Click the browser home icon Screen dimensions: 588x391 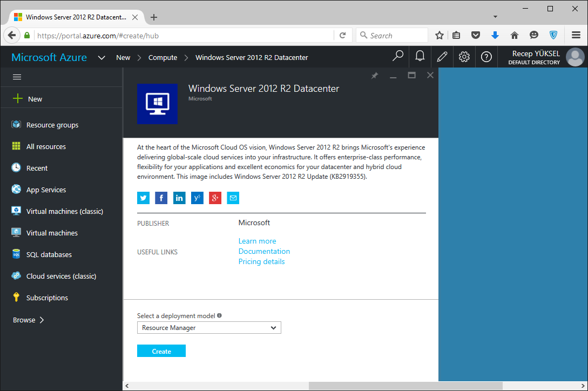515,35
